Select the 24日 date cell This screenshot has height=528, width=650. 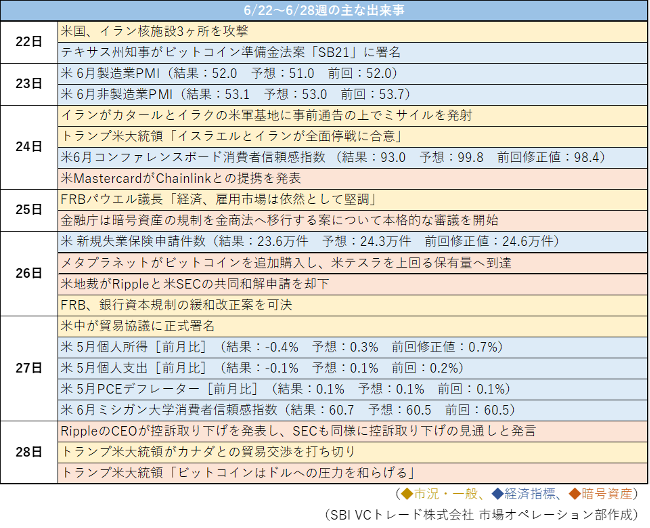29,147
